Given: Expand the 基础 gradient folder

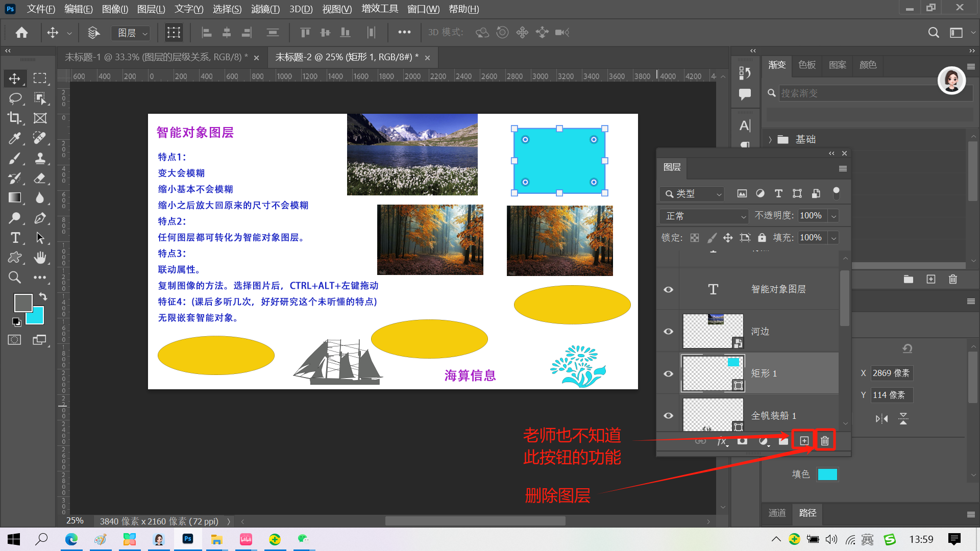Looking at the screenshot, I should click(x=770, y=140).
